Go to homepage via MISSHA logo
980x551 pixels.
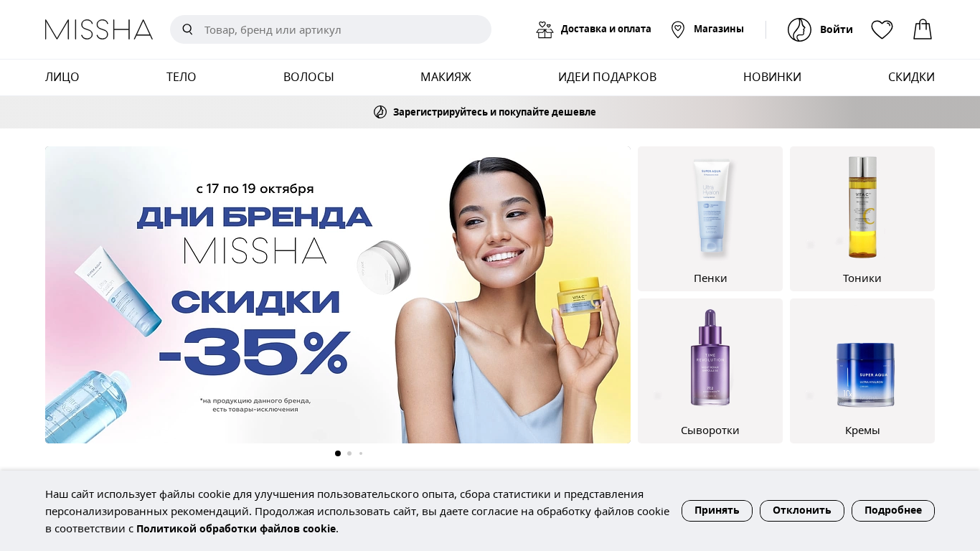tap(99, 29)
